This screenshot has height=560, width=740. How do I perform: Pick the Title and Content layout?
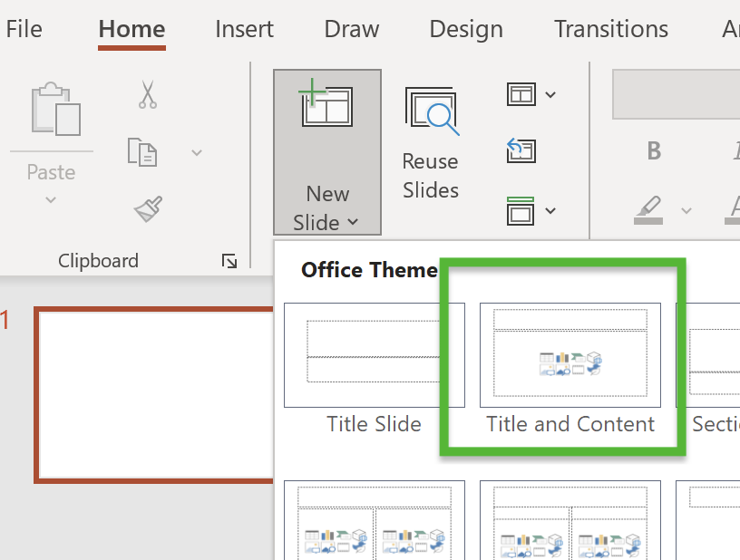click(x=570, y=368)
